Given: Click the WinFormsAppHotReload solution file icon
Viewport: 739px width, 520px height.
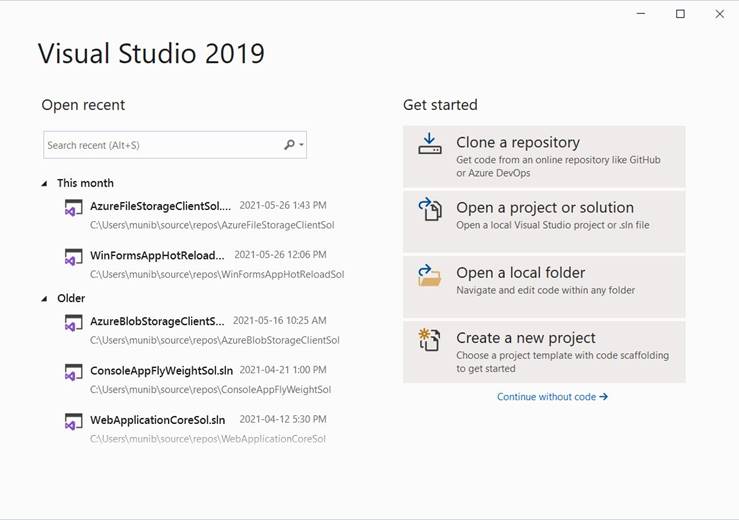Looking at the screenshot, I should (73, 257).
